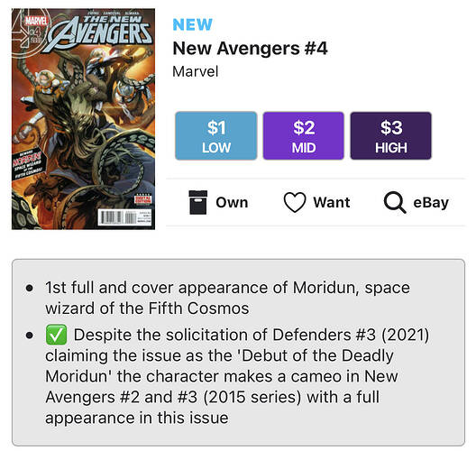Toggle the Own label for this comic
The width and height of the screenshot is (476, 451).
coord(232,203)
